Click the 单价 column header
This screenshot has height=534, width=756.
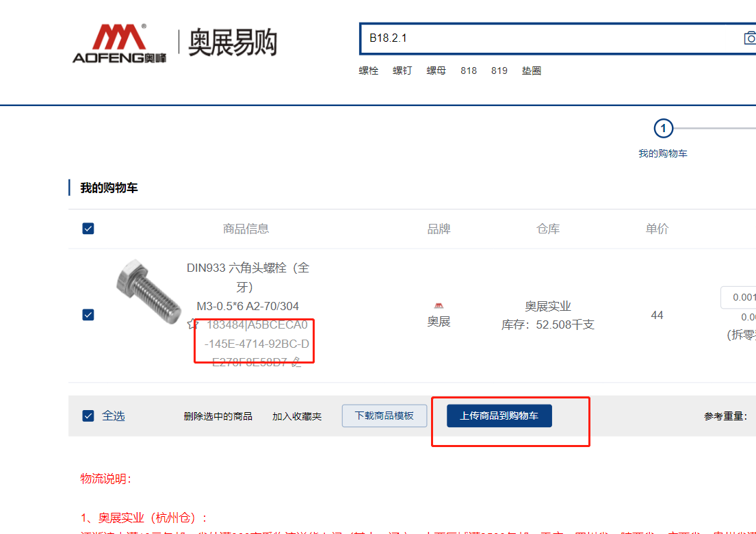[x=657, y=229]
